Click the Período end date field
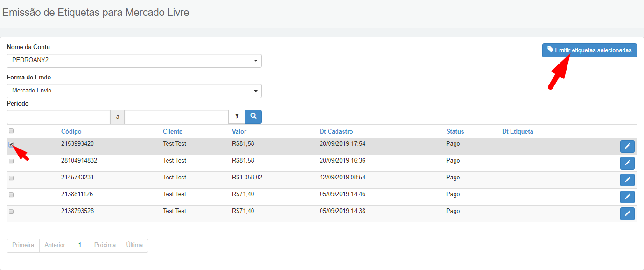The image size is (644, 270). [176, 117]
